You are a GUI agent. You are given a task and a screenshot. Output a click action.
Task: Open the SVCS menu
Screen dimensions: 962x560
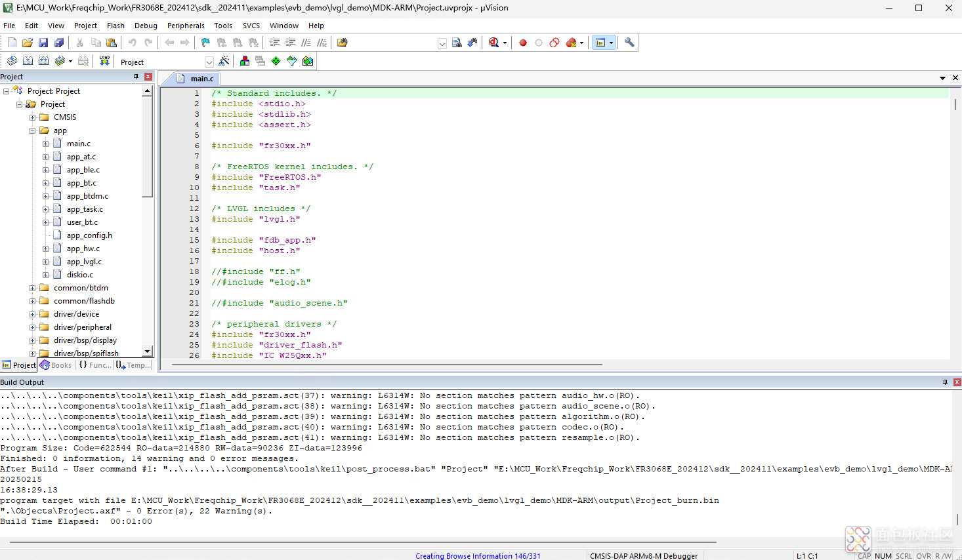251,26
